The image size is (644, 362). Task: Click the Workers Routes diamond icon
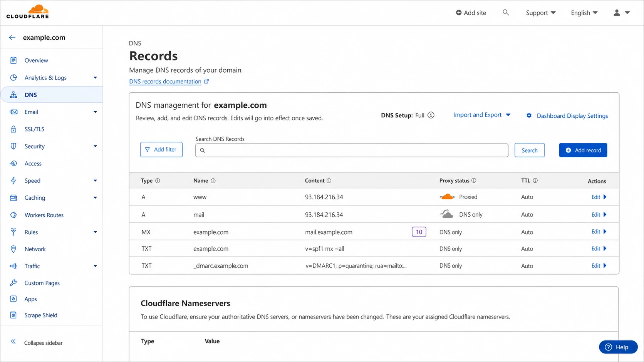pyautogui.click(x=13, y=215)
